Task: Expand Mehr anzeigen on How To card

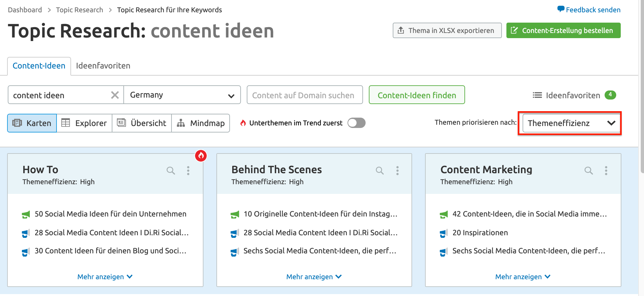Action: tap(105, 277)
